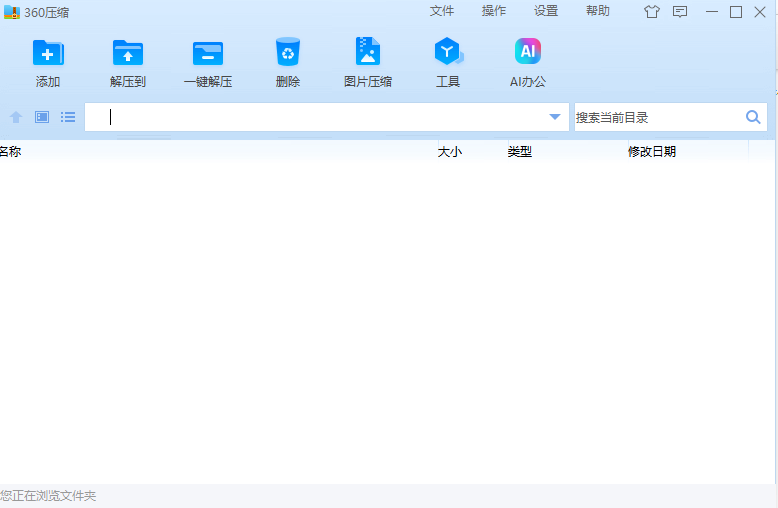
Task: Click the 360压缩 app logo
Action: pyautogui.click(x=12, y=12)
